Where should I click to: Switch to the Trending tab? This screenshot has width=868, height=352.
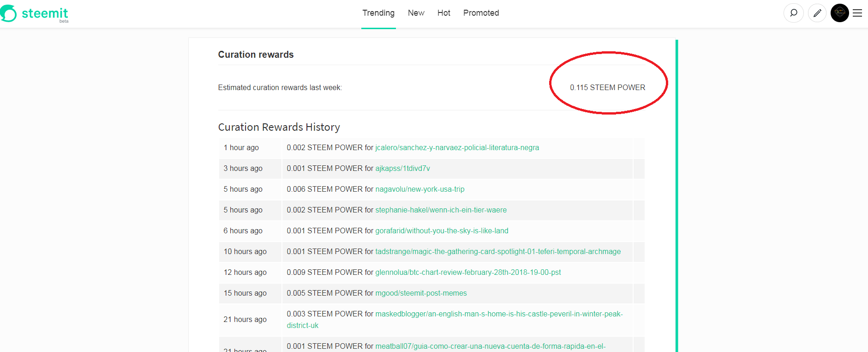point(378,13)
